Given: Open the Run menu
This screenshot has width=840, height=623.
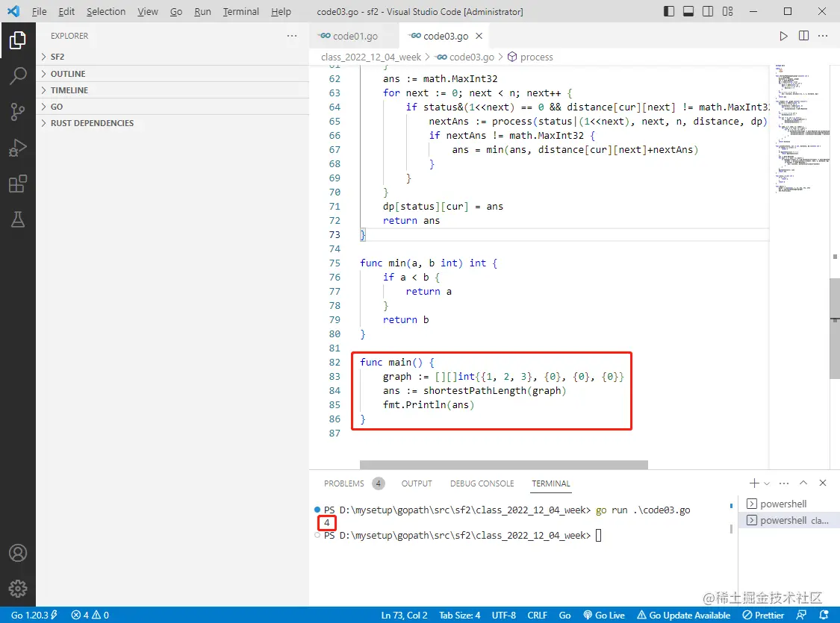Looking at the screenshot, I should pyautogui.click(x=202, y=11).
